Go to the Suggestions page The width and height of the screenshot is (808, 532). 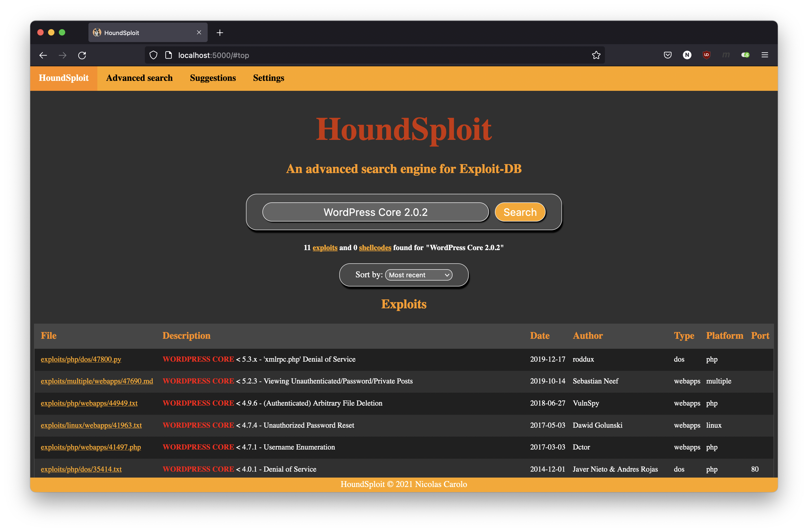tap(213, 78)
